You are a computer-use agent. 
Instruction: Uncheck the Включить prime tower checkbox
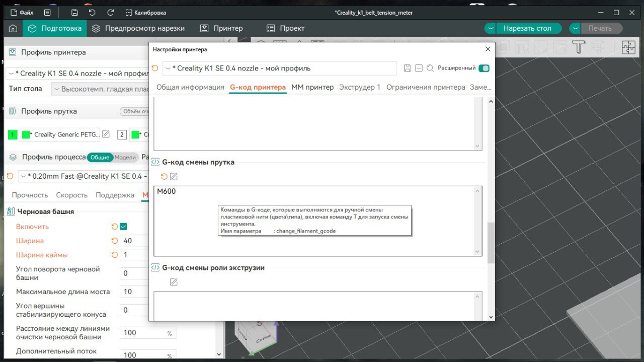[123, 227]
